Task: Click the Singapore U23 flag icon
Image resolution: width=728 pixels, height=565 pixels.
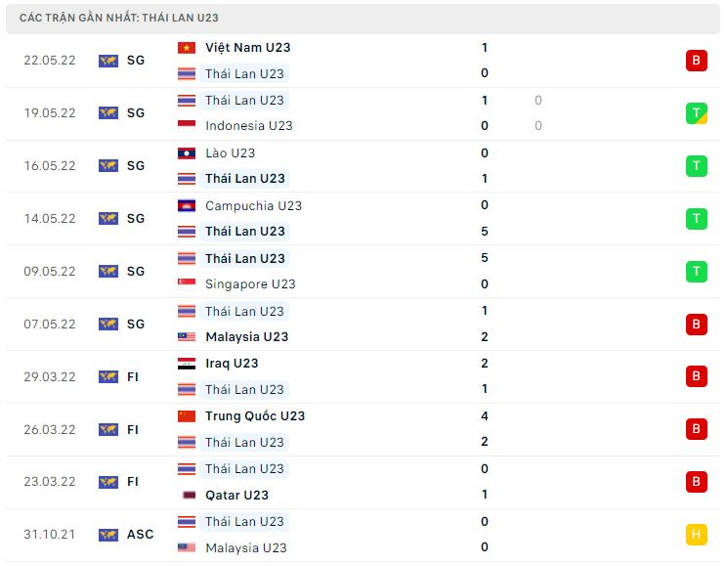Action: pos(187,283)
